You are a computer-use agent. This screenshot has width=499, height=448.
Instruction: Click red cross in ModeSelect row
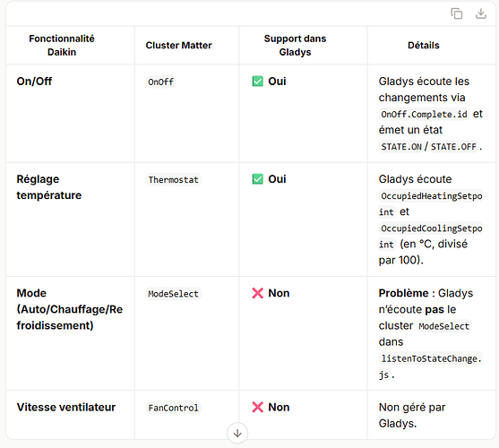coord(257,293)
